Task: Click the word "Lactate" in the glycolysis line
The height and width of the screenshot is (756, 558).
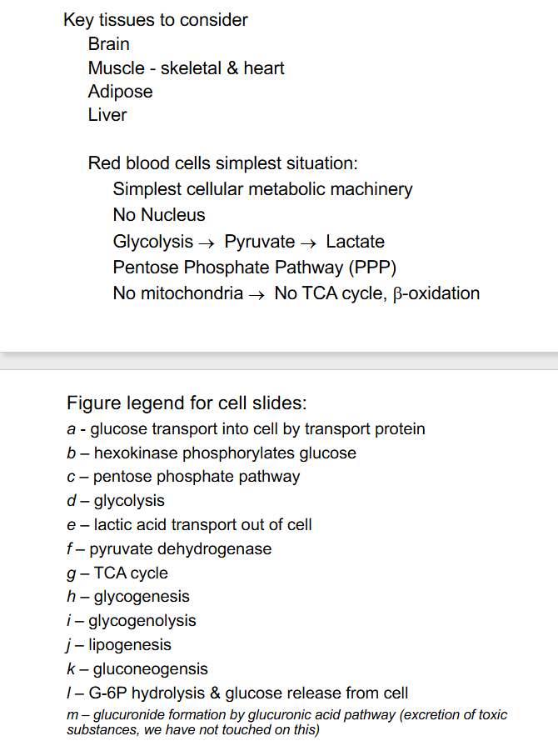Action: click(x=355, y=243)
